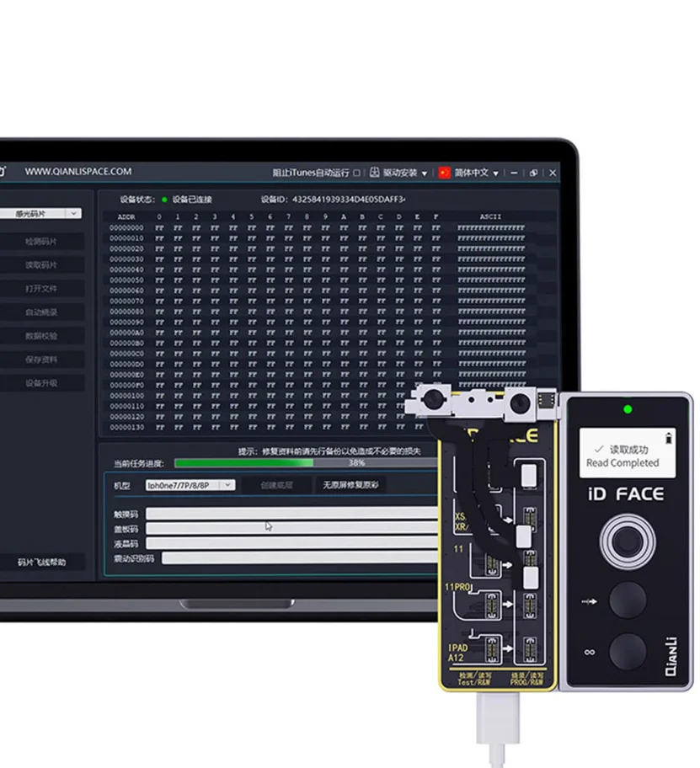Click the 码片飞线帮助 button
The width and height of the screenshot is (700, 768).
click(x=41, y=562)
